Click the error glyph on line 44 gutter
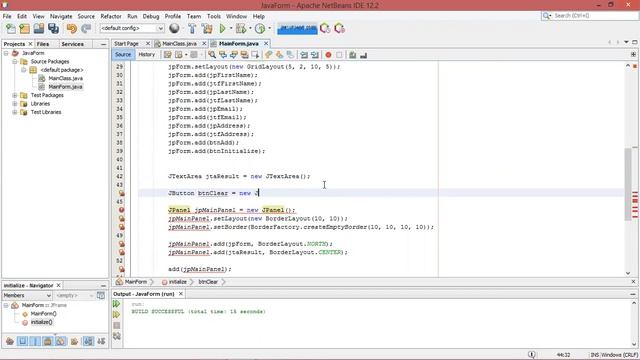The image size is (640, 360). click(121, 193)
